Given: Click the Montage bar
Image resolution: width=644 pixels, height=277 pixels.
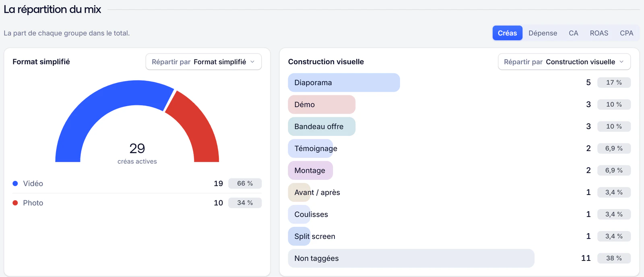Looking at the screenshot, I should [310, 170].
